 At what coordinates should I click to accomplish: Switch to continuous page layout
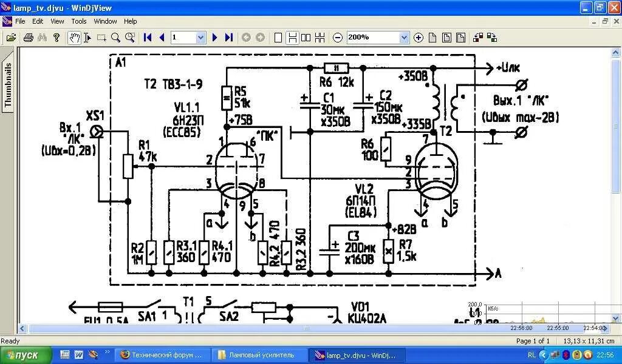[292, 38]
